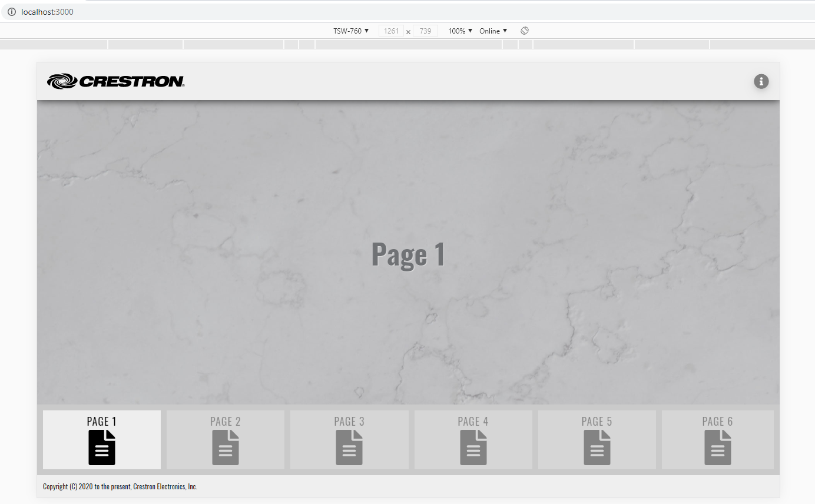The image size is (815, 504).
Task: Click the document icon under PAGE 6
Action: 718,447
